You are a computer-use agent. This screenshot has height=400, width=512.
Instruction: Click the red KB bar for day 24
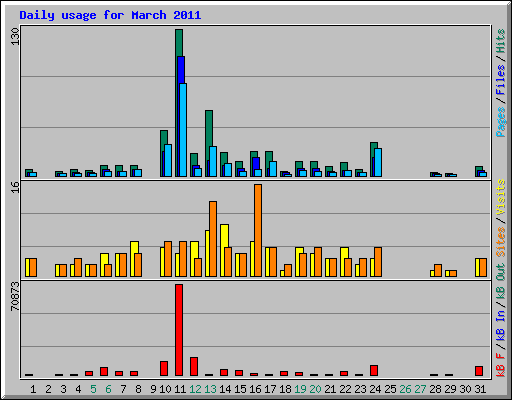click(x=374, y=371)
